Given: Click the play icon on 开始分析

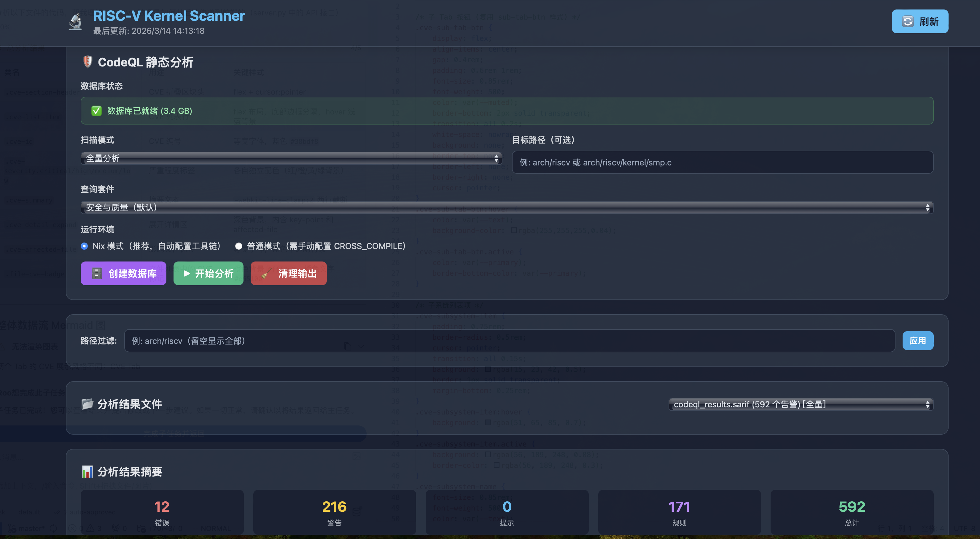Looking at the screenshot, I should click(x=186, y=273).
